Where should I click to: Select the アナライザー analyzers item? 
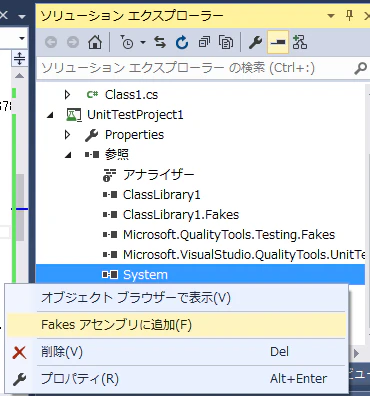[x=158, y=175]
